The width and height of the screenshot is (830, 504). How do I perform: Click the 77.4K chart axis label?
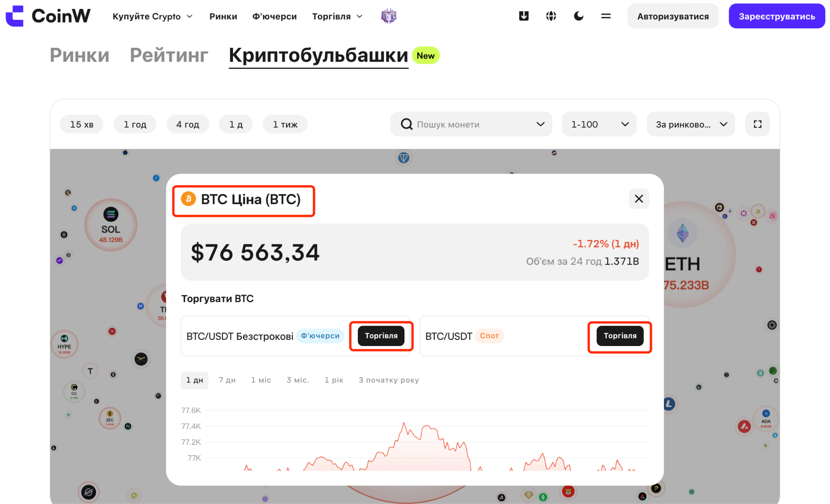click(191, 426)
